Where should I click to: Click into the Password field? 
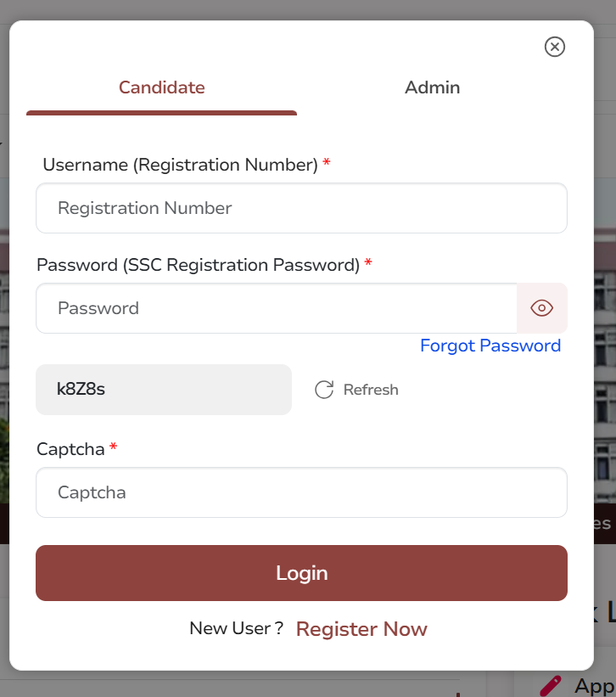pos(276,308)
